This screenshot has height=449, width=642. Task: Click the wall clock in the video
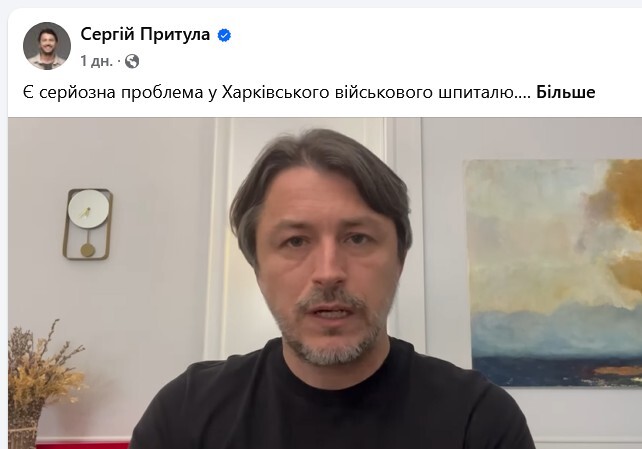88,224
